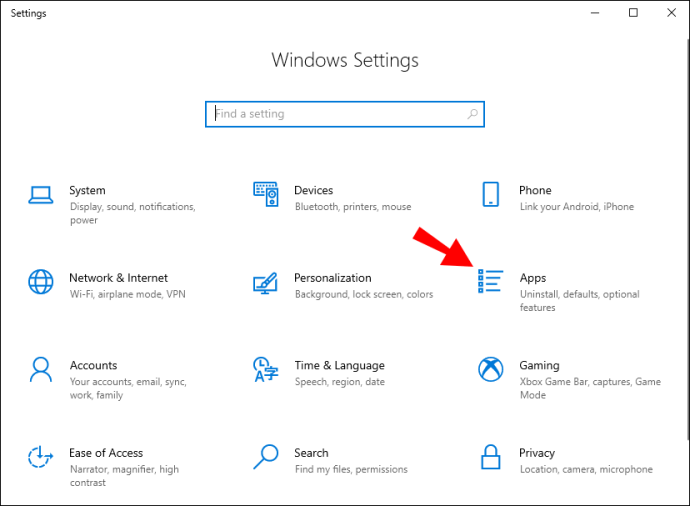Open the Privacy settings text link
The height and width of the screenshot is (506, 690).
pyautogui.click(x=537, y=453)
